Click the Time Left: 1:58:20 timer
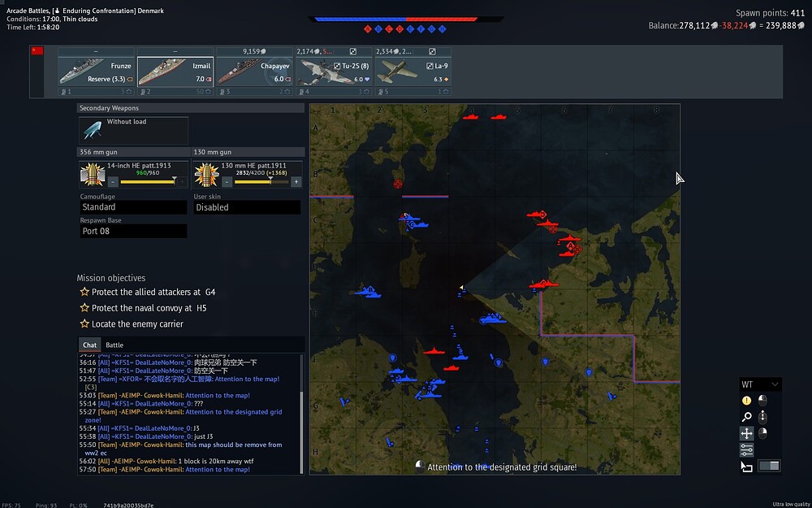 [33, 27]
